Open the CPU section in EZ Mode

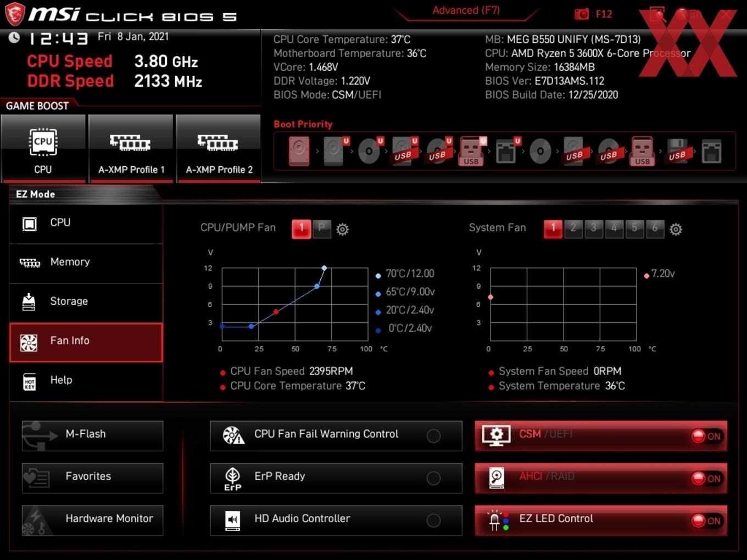pos(86,224)
